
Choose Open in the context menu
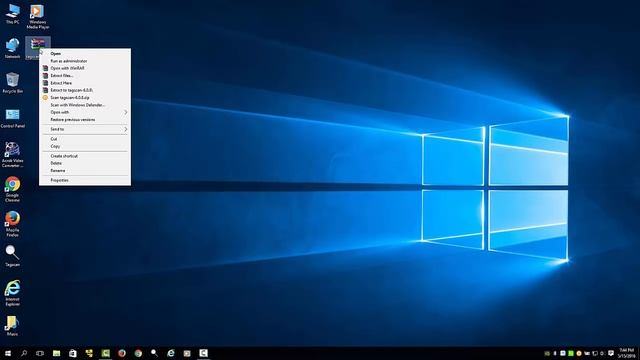85,53
